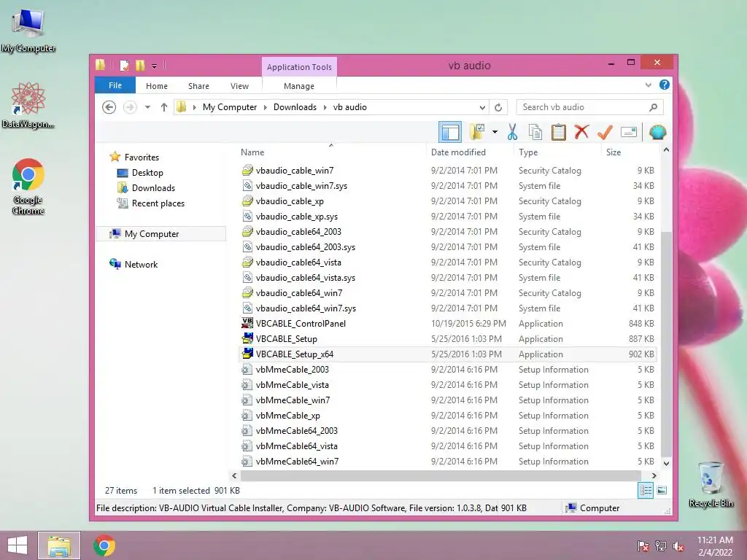Open the Manage ribbon tab
The image size is (747, 560).
point(299,86)
